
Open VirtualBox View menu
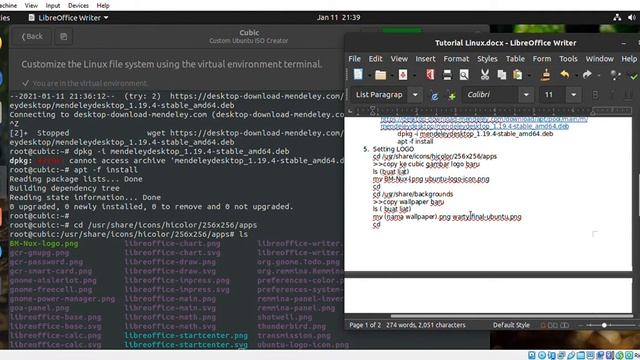31,5
